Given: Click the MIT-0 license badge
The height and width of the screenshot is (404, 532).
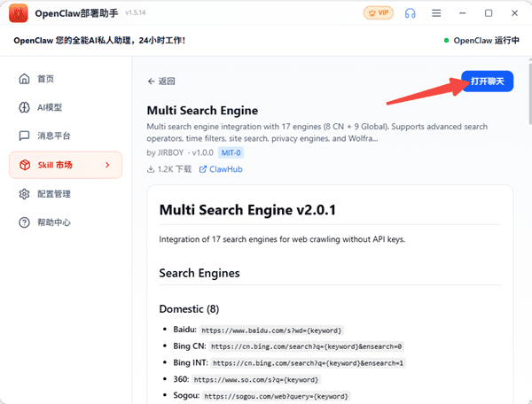Looking at the screenshot, I should pyautogui.click(x=231, y=153).
